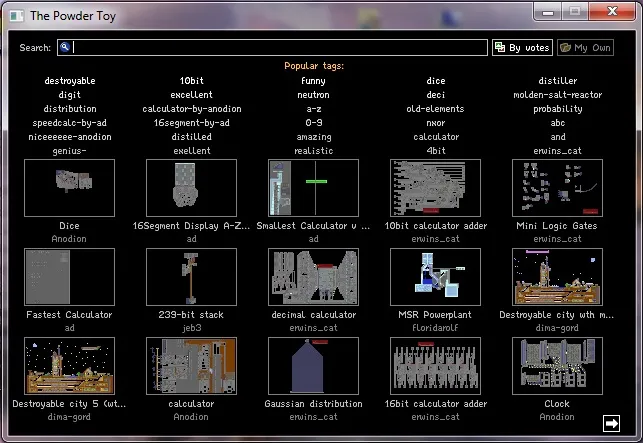643x443 pixels.
Task: Click author floridarolf under MSR Powerplant
Action: coord(435,327)
